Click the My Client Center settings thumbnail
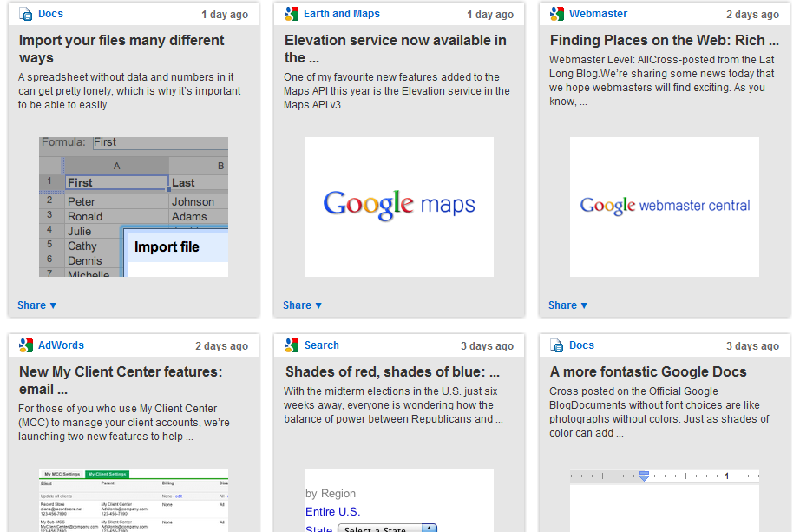The height and width of the screenshot is (532, 800). click(134, 501)
